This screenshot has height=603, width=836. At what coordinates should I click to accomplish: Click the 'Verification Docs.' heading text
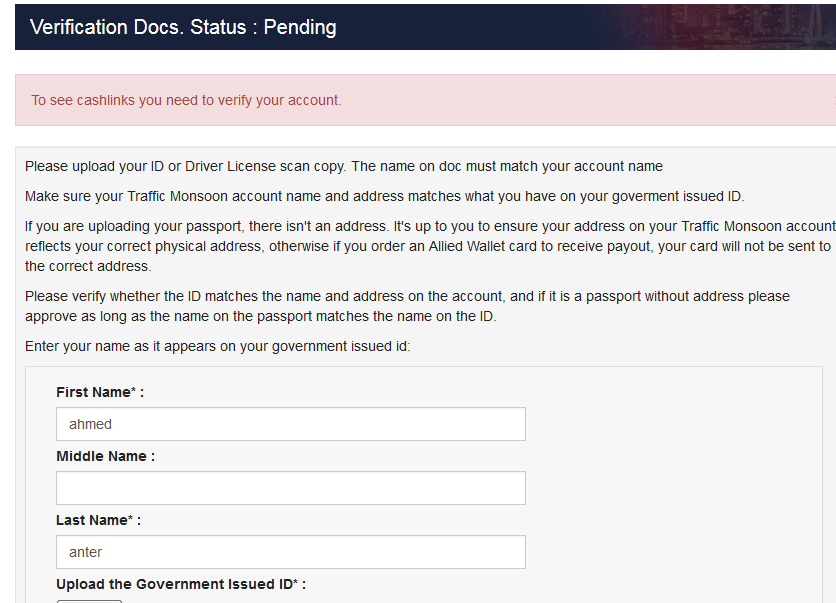click(107, 27)
